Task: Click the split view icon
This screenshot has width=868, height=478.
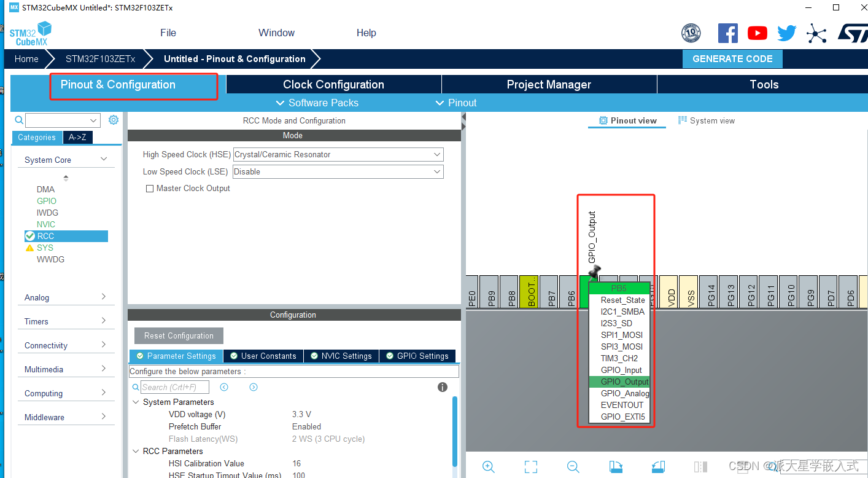Action: point(700,467)
